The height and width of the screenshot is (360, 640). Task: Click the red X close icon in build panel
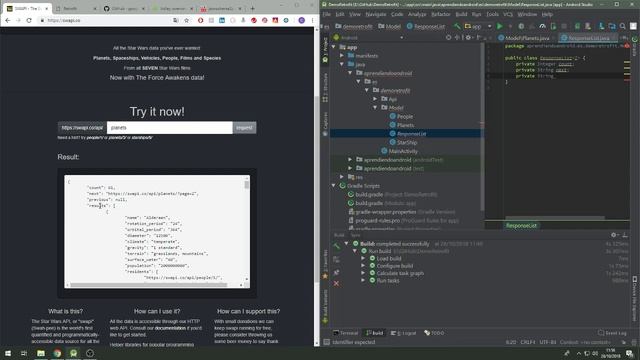(x=336, y=283)
